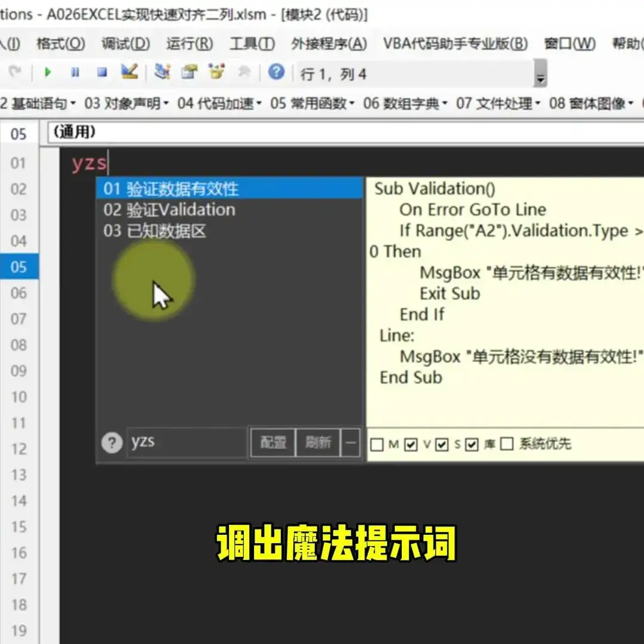Select the 02 验证Validation list entry
The image size is (644, 644).
(x=169, y=210)
